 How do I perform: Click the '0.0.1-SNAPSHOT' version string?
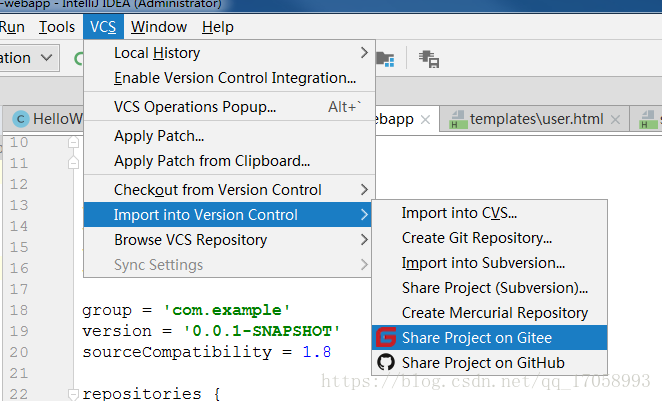coord(262,331)
